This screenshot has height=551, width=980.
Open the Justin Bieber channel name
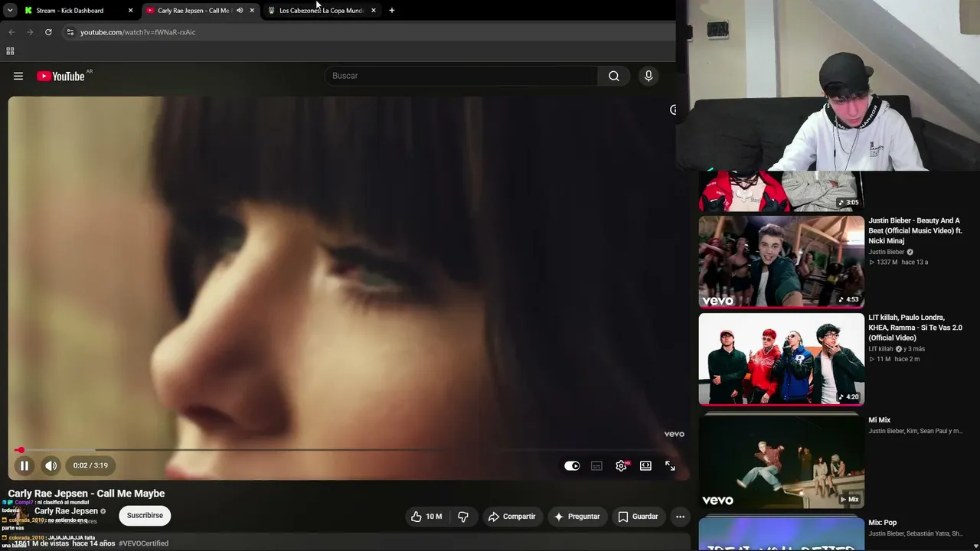click(x=887, y=252)
